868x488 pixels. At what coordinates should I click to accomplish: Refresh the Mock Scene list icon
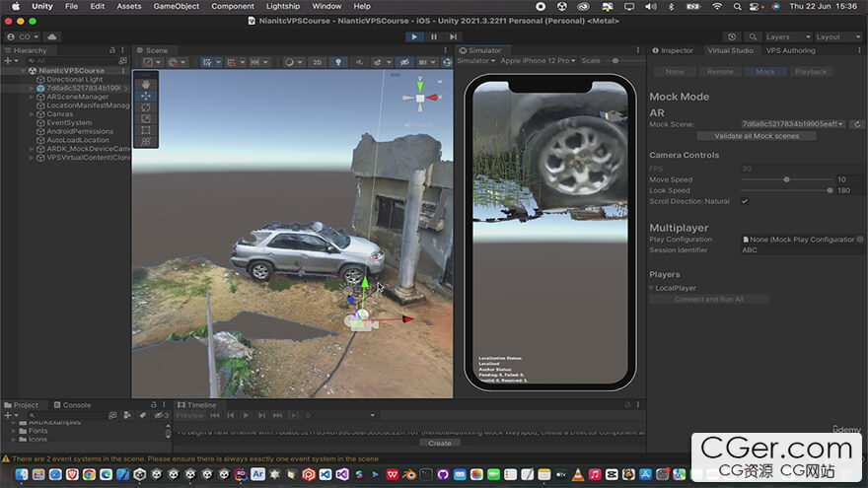point(857,124)
